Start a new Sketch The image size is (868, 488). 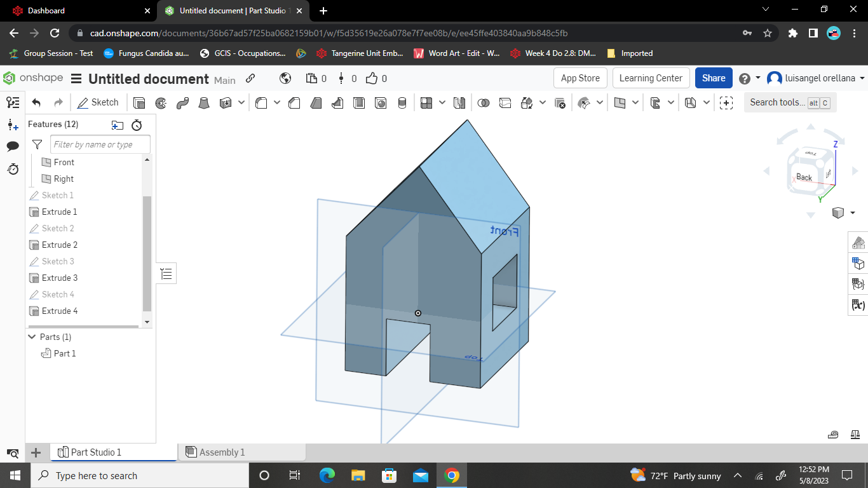click(98, 102)
